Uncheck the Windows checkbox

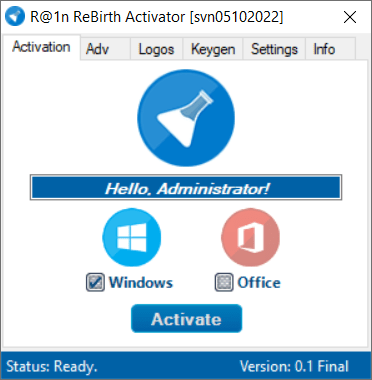(x=95, y=283)
